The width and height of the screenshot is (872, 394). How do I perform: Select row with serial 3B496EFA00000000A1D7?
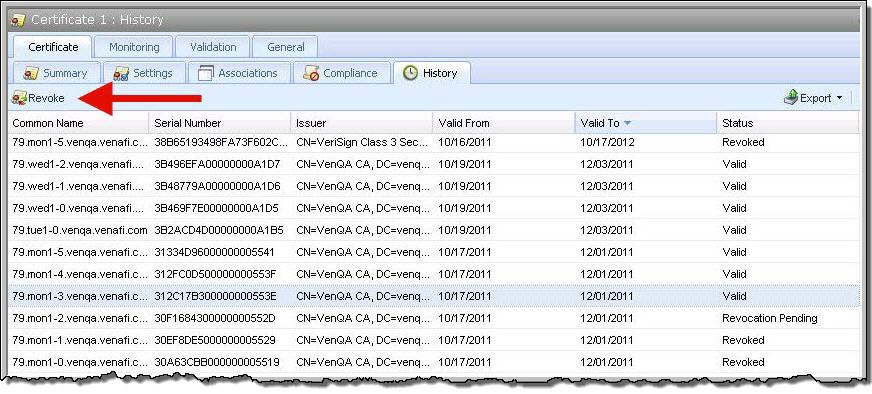pos(434,164)
